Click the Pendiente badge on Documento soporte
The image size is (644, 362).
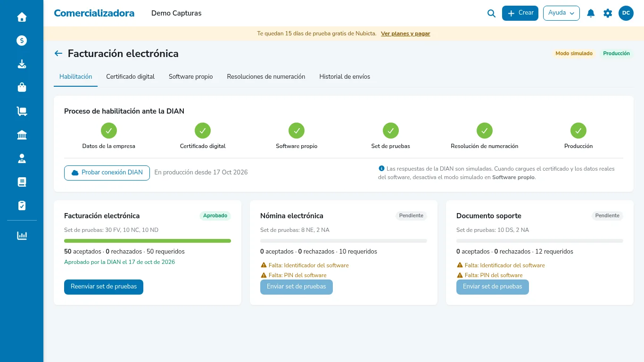607,216
